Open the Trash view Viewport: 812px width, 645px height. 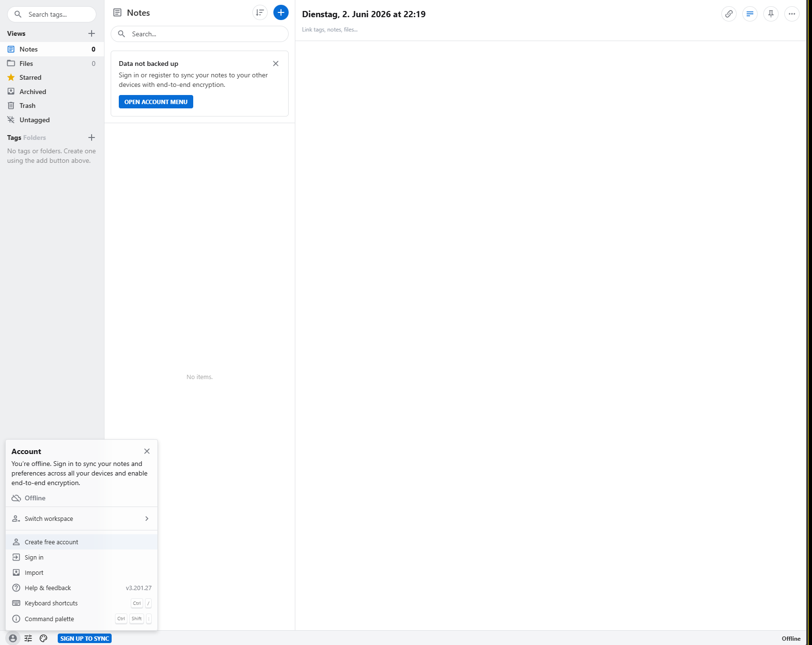[52, 106]
